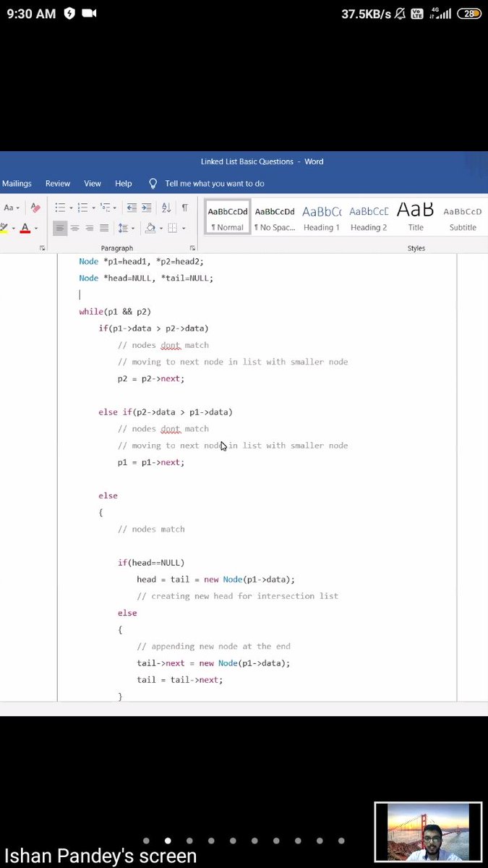
Task: Center the text alignment
Action: (74, 228)
